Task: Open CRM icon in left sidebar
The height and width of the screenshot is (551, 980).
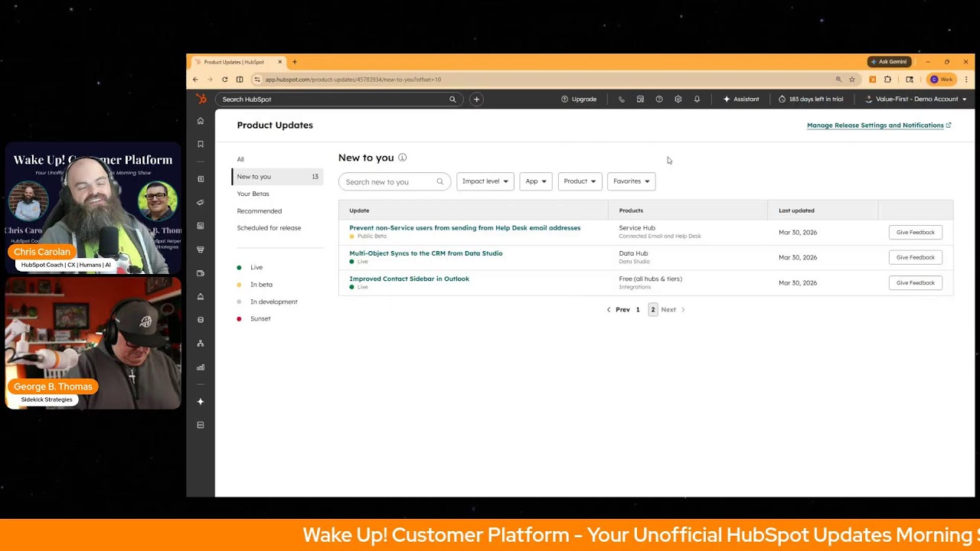Action: point(201,179)
